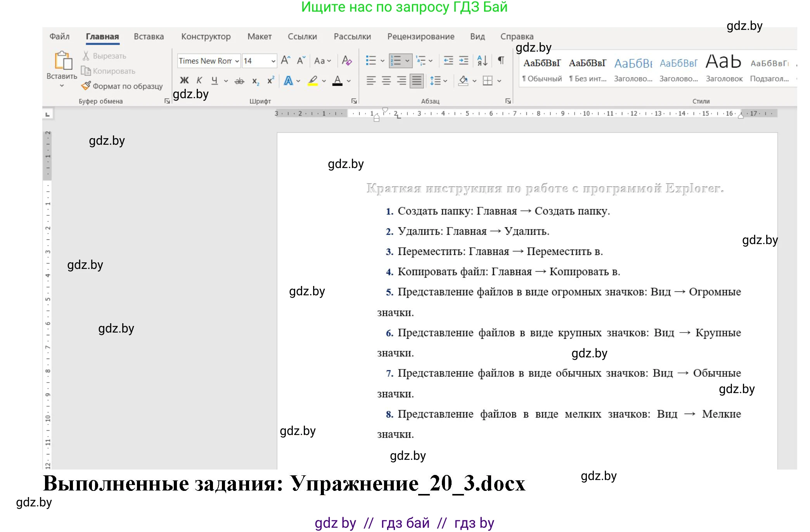
Task: Apply bold with the Ж icon
Action: 185,80
